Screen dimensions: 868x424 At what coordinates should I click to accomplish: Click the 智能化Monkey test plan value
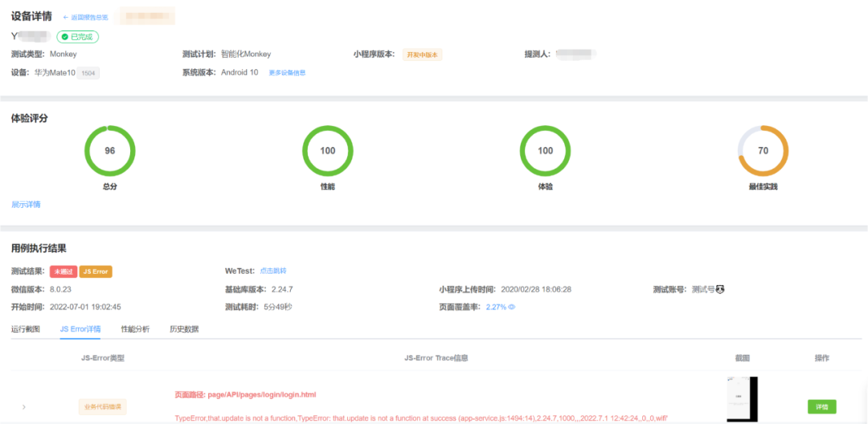(x=246, y=54)
